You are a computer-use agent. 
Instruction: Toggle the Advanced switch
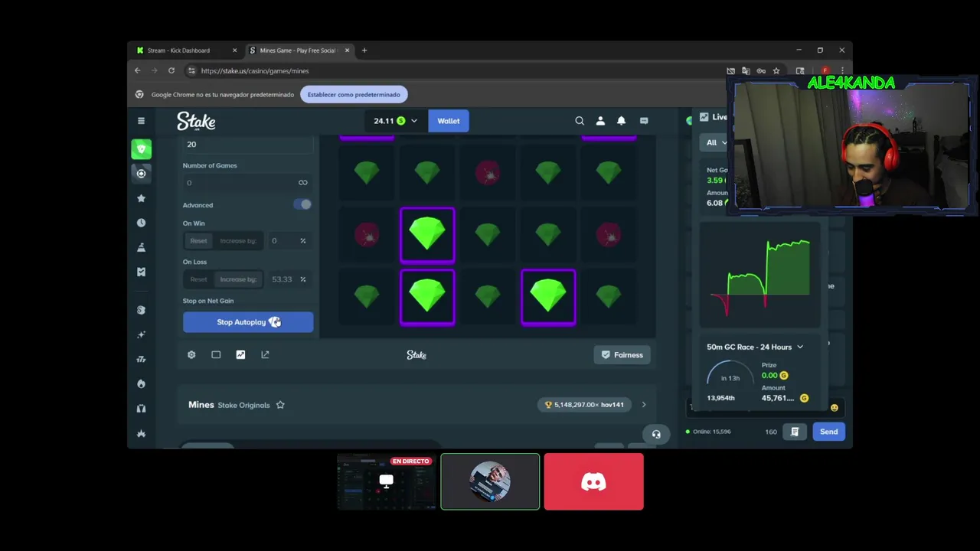303,204
